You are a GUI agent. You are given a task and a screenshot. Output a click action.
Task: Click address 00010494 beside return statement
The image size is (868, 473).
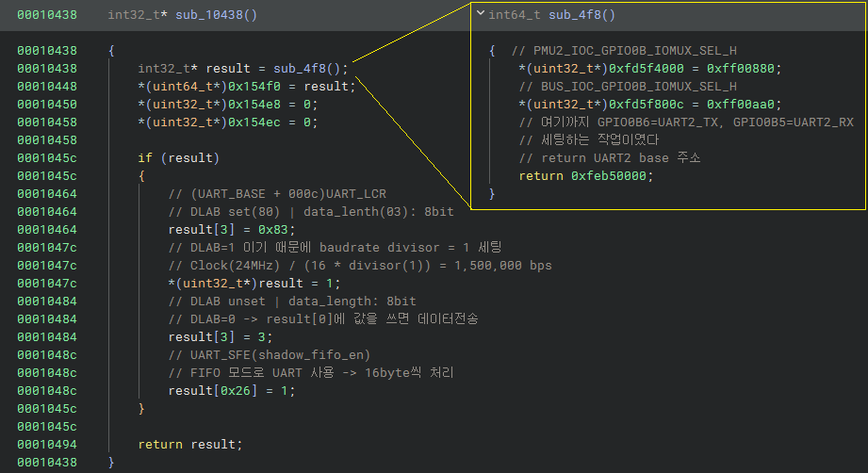[46, 444]
